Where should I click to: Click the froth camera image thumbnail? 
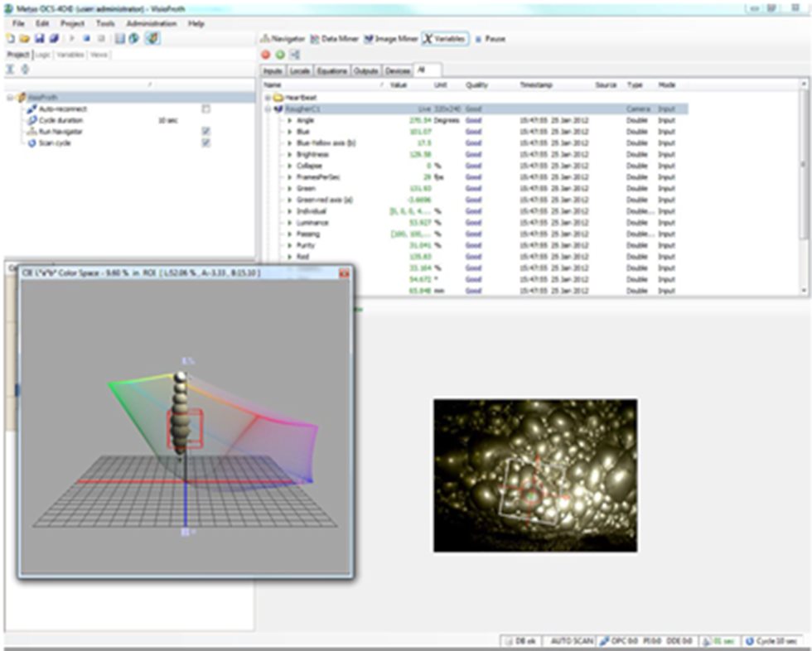[x=534, y=475]
